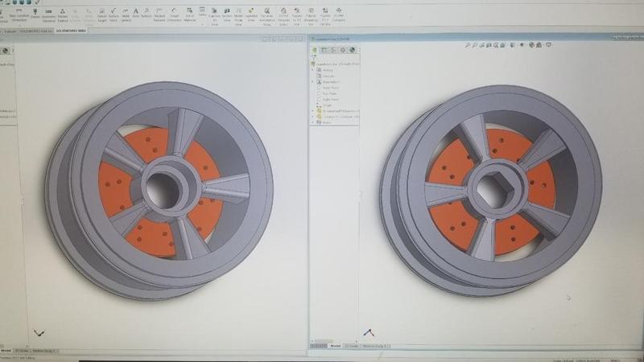
Task: Open 3D Views tab in right window
Action: pos(352,346)
